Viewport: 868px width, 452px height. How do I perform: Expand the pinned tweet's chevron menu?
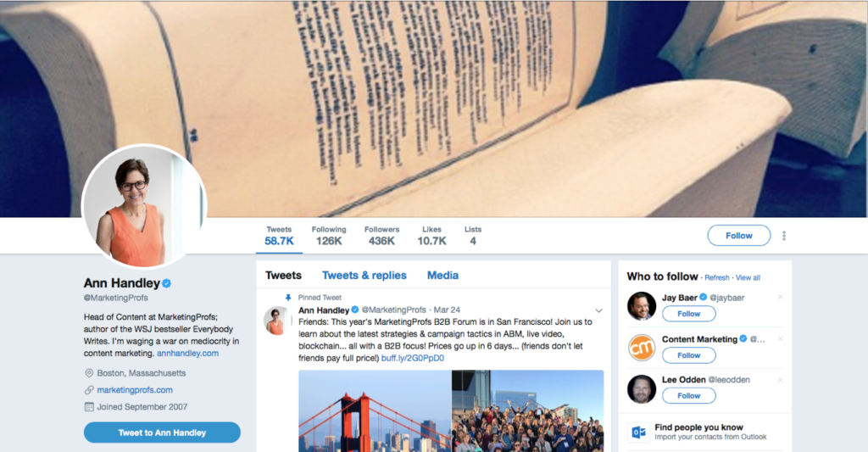[598, 310]
